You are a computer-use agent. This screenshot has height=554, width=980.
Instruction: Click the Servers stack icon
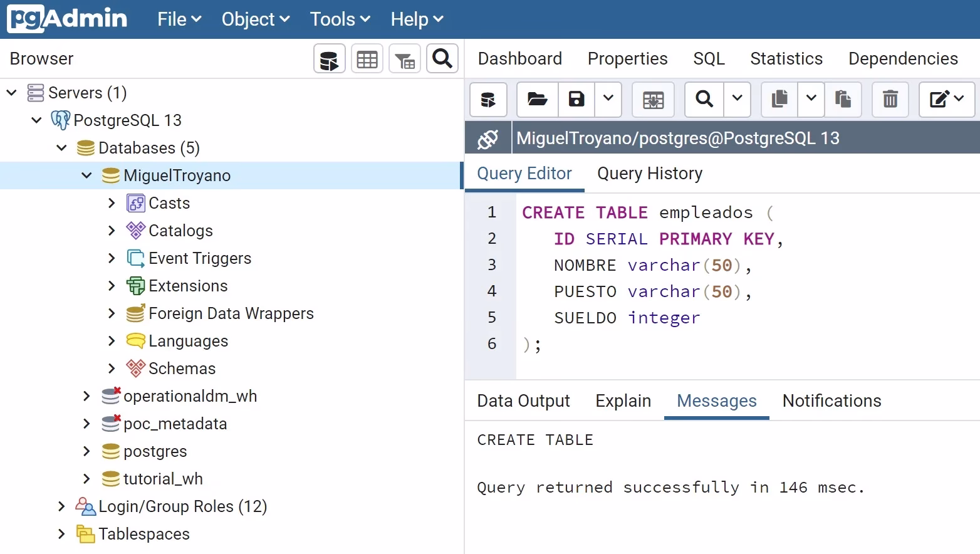[36, 93]
